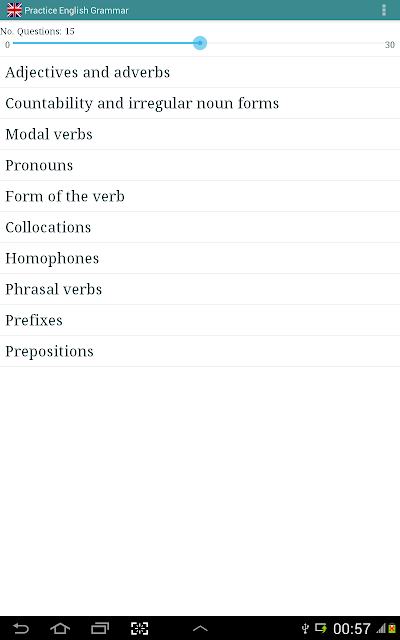Tap the battery status icon
Image resolution: width=400 pixels, height=640 pixels.
[392, 629]
